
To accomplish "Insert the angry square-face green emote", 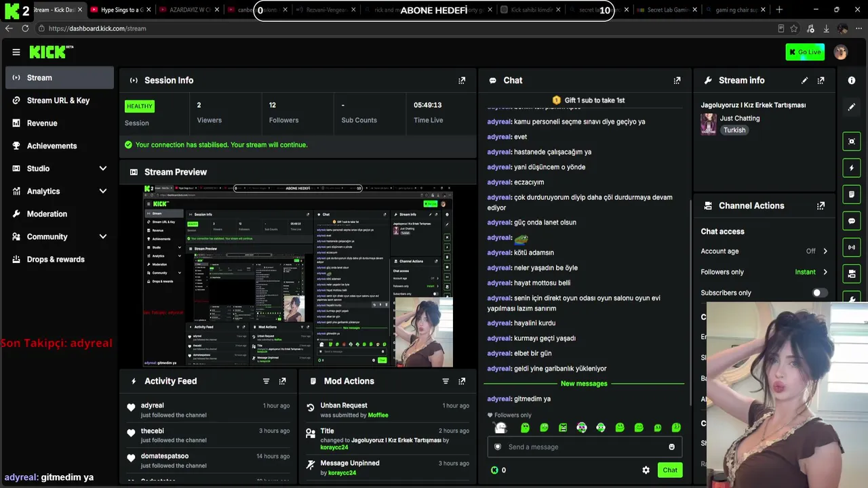I will (x=562, y=428).
